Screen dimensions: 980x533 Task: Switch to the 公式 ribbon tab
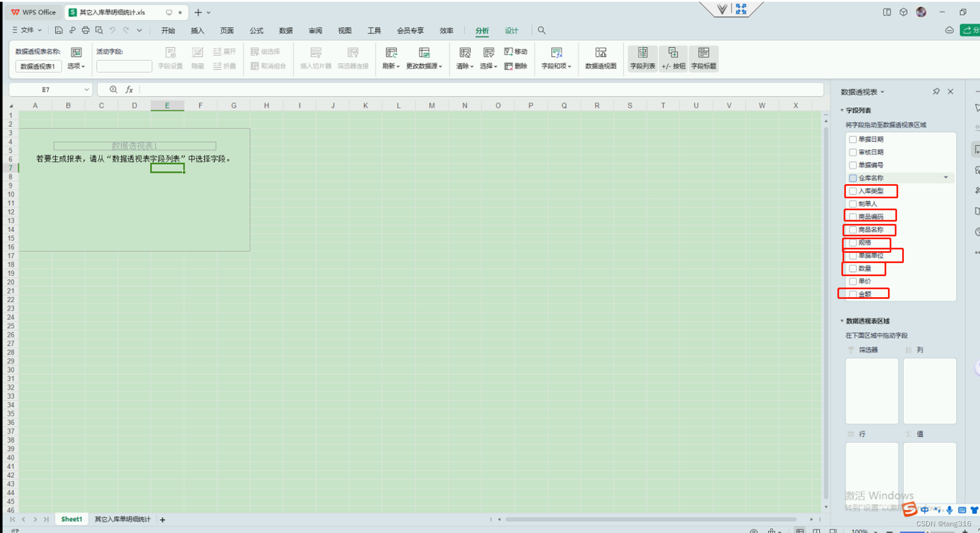pos(257,31)
